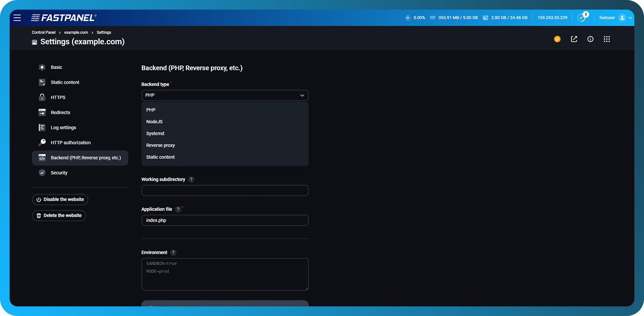The image size is (644, 316).
Task: Open the notifications checkmark icon showing 0
Action: 581,17
